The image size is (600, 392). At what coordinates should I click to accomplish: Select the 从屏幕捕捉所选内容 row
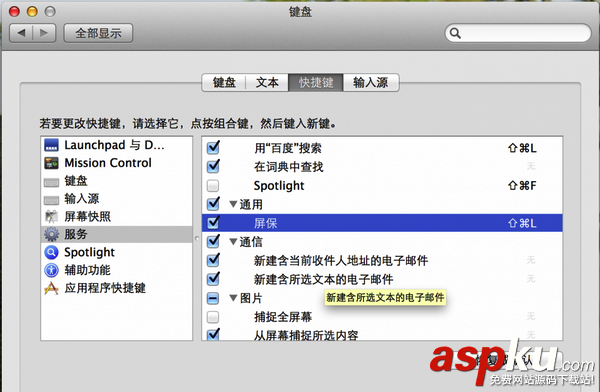[x=382, y=334]
